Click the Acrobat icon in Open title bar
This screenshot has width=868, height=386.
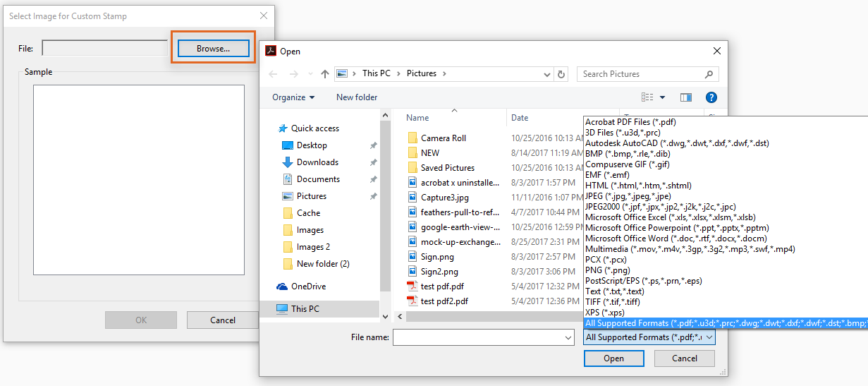(269, 51)
